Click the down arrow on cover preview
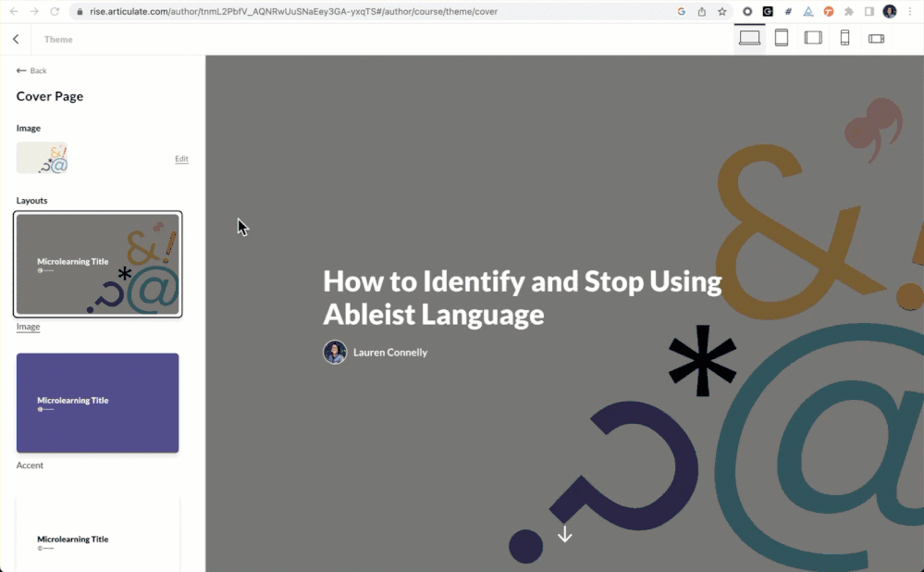Screen dimensions: 924x572 pyautogui.click(x=564, y=534)
